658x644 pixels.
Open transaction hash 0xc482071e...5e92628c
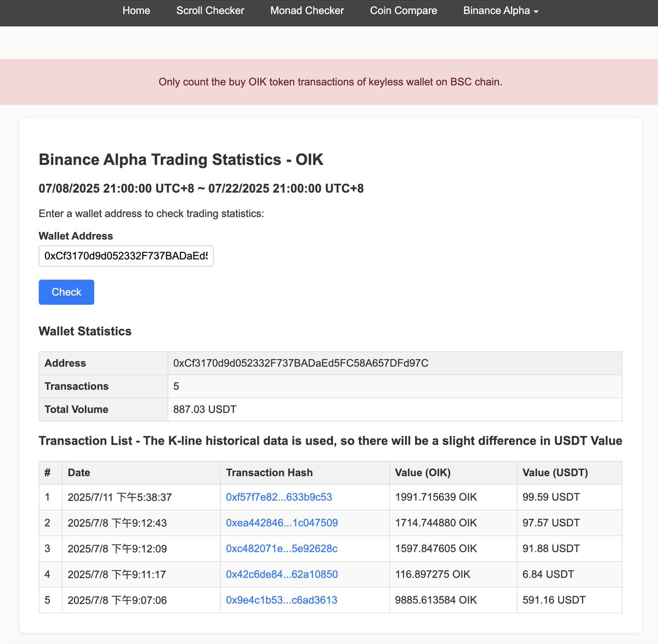282,549
